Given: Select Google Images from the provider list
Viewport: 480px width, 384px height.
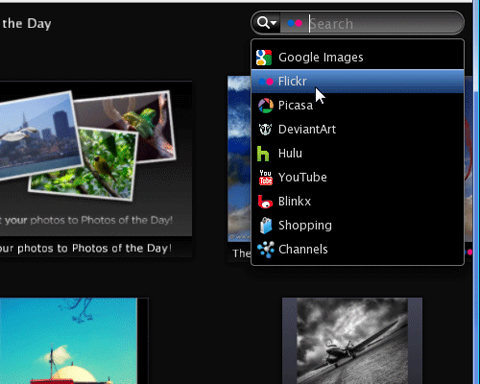Looking at the screenshot, I should tap(357, 57).
